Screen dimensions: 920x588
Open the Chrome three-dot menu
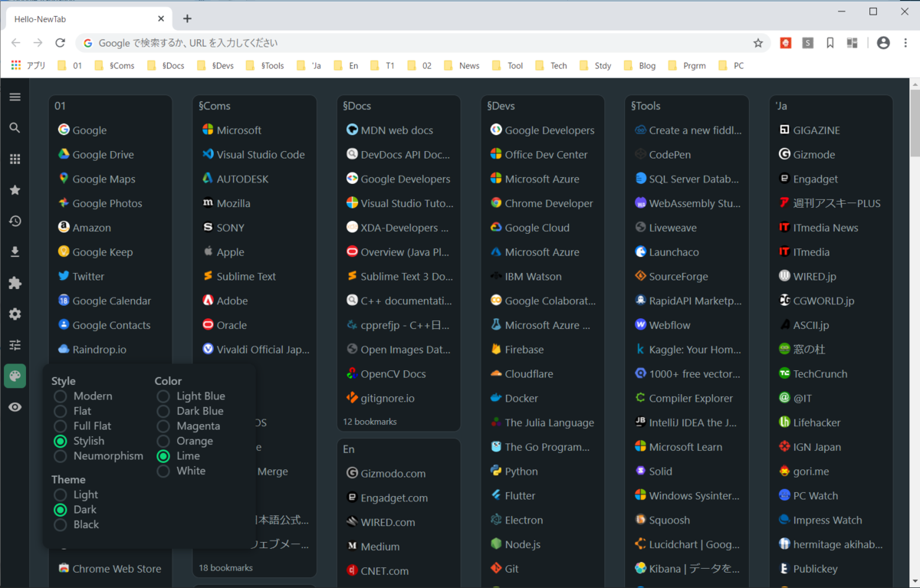(x=905, y=43)
